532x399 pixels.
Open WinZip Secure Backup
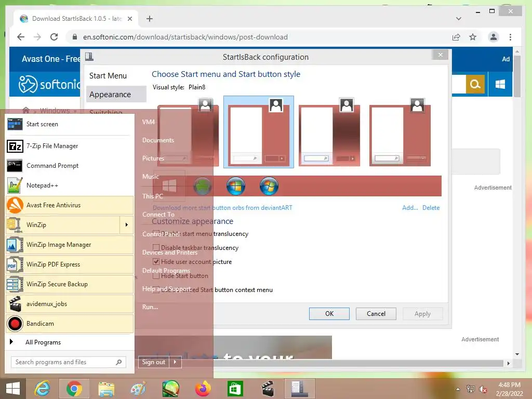(x=69, y=284)
